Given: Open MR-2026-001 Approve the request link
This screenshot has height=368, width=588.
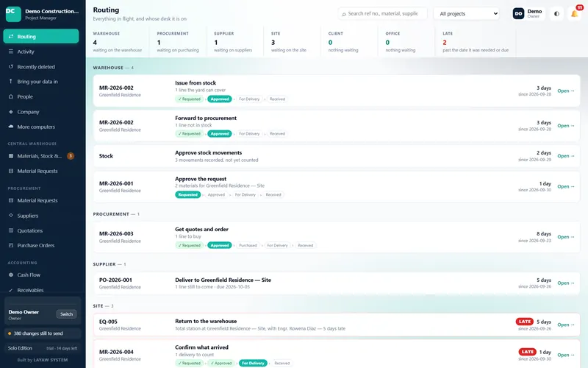Looking at the screenshot, I should point(565,186).
